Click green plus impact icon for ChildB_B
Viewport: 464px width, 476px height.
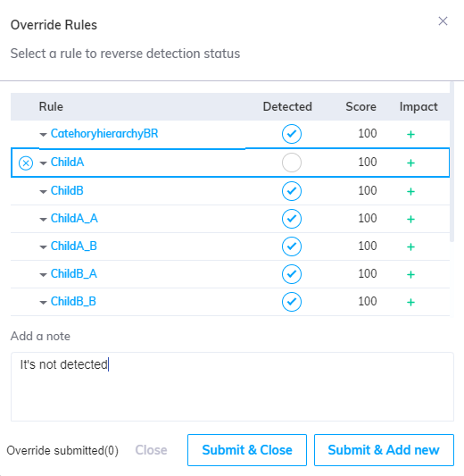tap(410, 303)
